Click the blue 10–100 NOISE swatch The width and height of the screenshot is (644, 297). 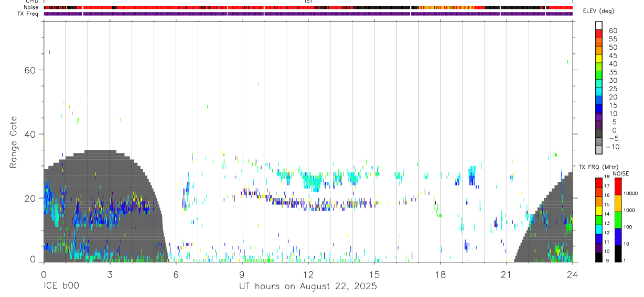618,236
